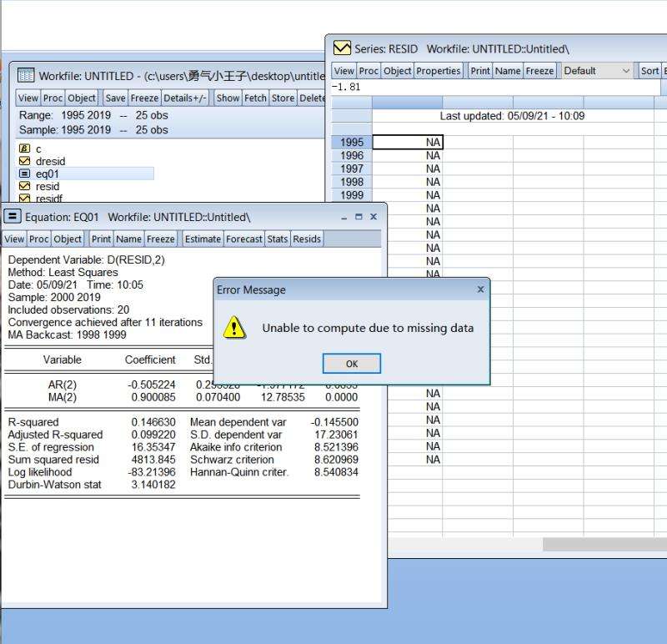The height and width of the screenshot is (644, 667).
Task: Click Forecast in the equation toolbar
Action: point(244,239)
